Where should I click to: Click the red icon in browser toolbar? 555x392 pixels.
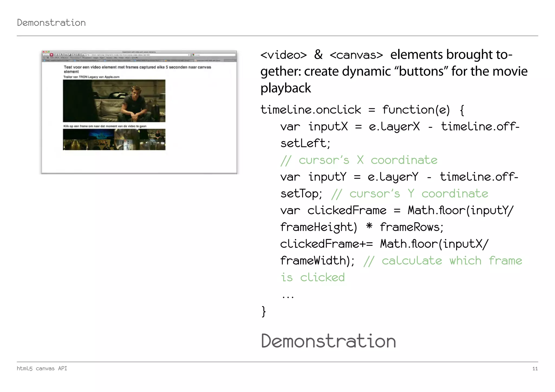click(x=51, y=55)
